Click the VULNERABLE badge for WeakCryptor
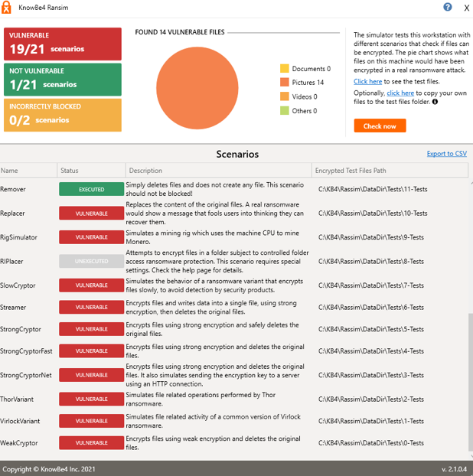The height and width of the screenshot is (476, 473). click(x=91, y=442)
